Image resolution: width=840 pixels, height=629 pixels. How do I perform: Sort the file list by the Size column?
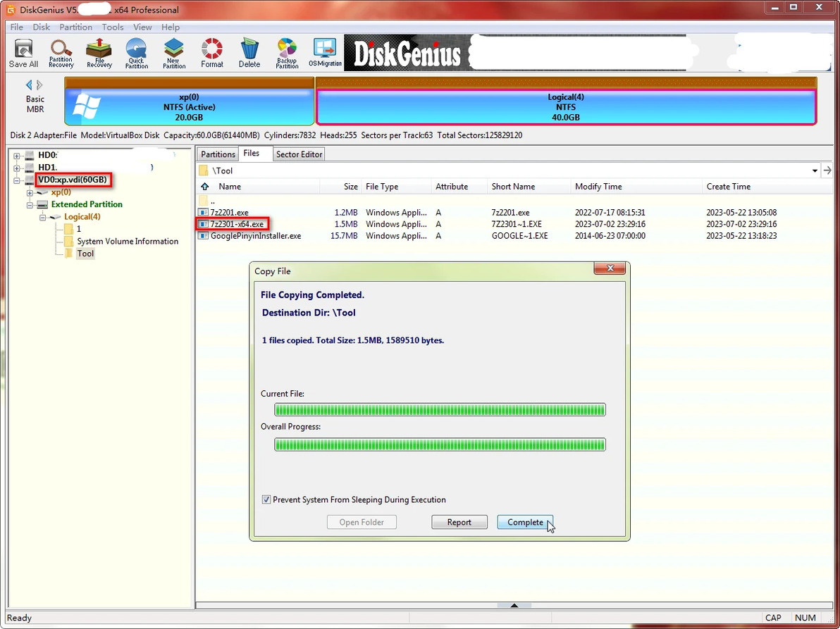click(340, 186)
